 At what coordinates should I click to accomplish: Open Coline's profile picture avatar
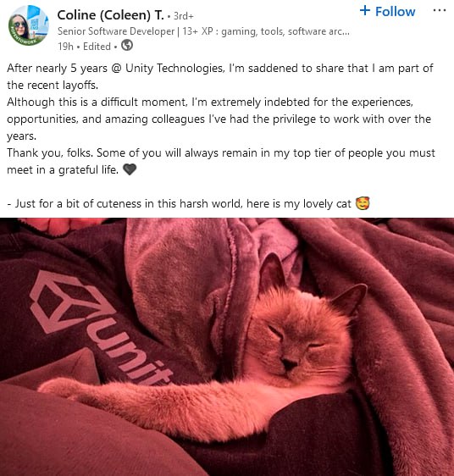click(28, 25)
